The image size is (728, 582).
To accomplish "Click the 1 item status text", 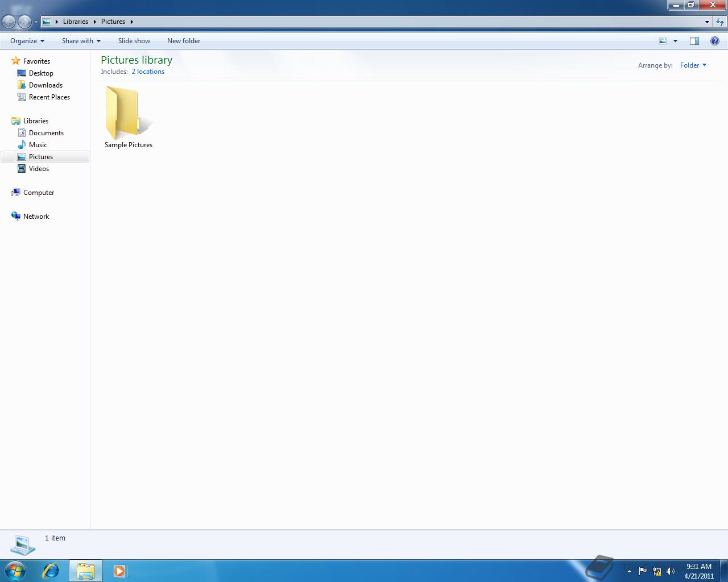I will tap(55, 538).
